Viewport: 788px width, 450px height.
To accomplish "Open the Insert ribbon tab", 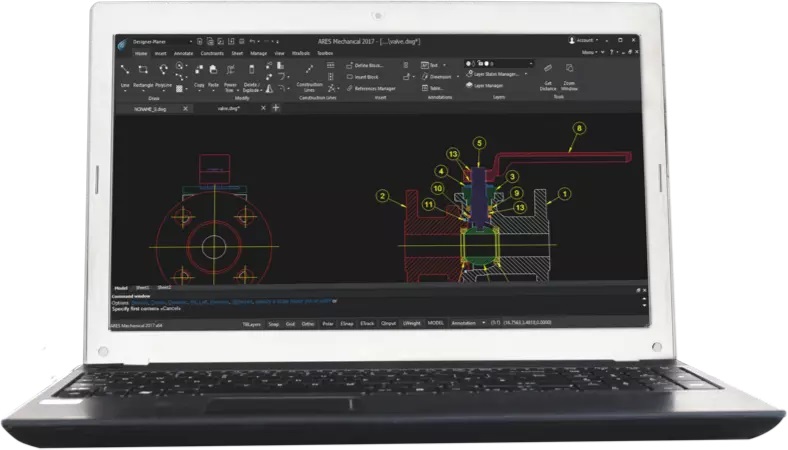I will [x=160, y=53].
